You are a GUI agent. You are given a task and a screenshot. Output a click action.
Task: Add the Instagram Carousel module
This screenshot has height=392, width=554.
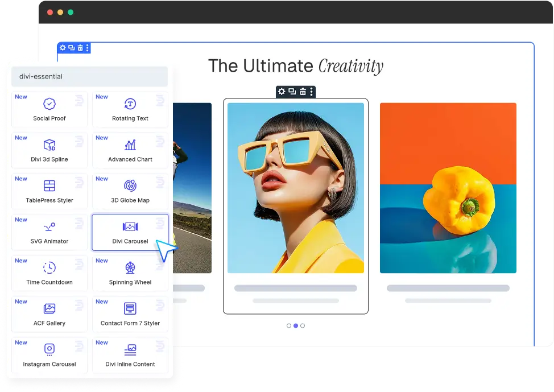pyautogui.click(x=49, y=355)
